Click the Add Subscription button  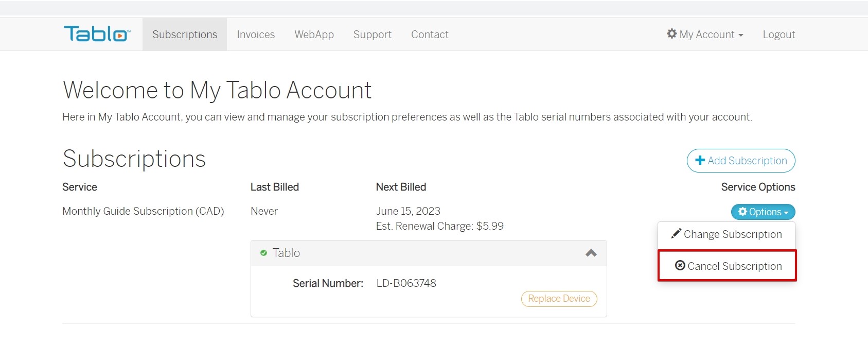[741, 161]
